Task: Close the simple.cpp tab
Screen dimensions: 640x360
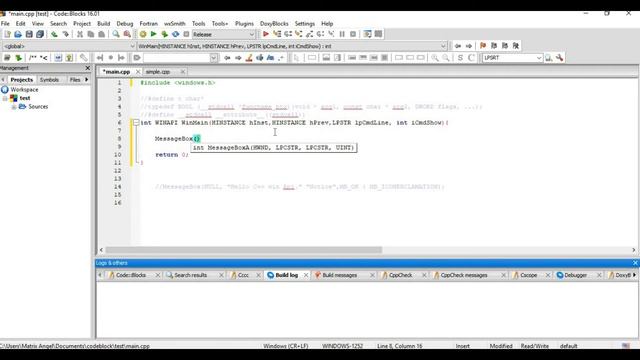Action: coord(182,72)
